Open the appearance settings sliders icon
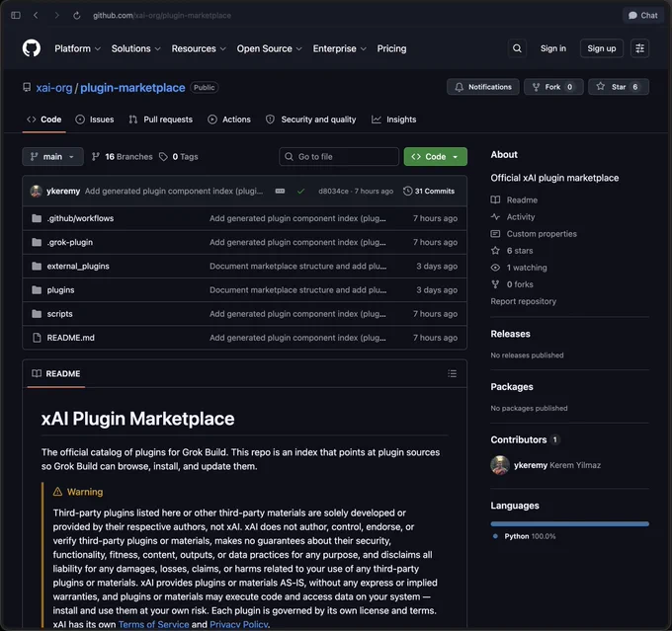 tap(639, 48)
